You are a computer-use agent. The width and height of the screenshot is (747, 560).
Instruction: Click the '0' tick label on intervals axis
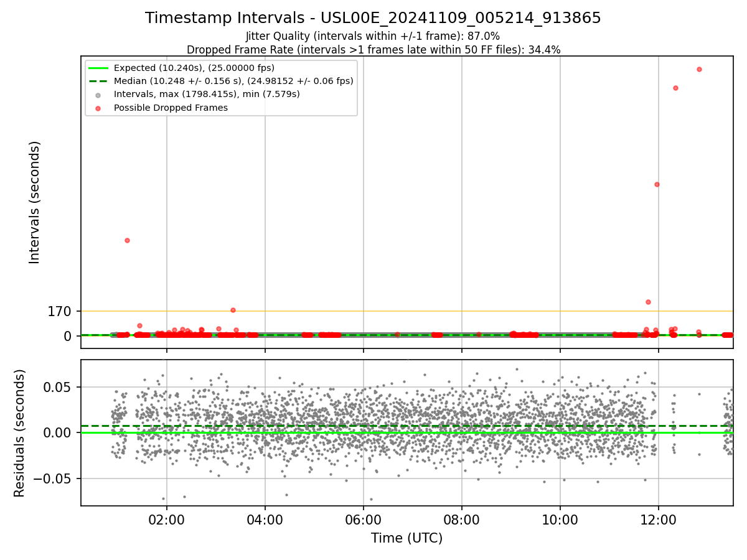pyautogui.click(x=69, y=336)
